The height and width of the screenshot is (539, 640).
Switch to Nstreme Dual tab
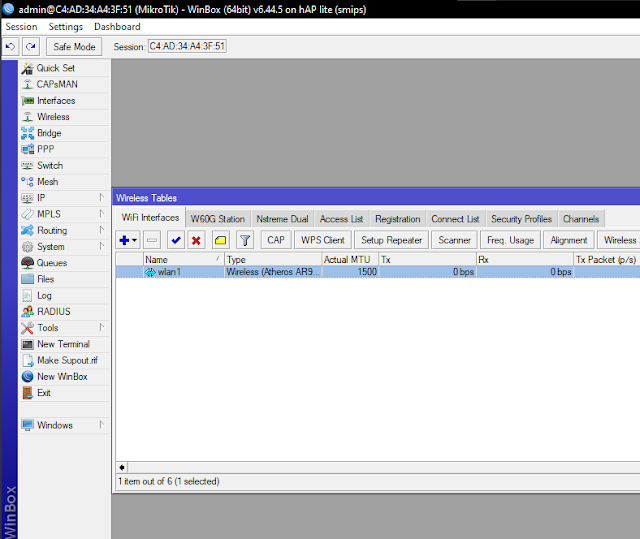[x=282, y=219]
